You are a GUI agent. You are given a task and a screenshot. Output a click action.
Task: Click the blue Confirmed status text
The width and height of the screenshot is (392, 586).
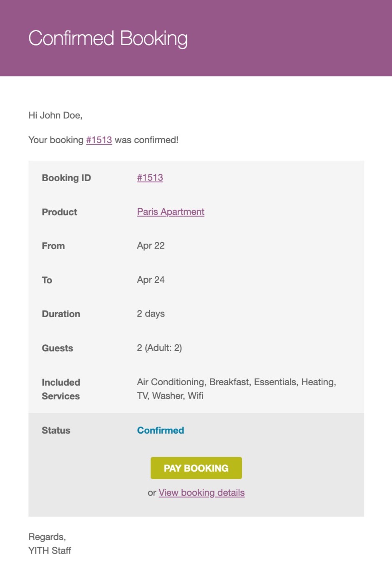[x=161, y=430]
